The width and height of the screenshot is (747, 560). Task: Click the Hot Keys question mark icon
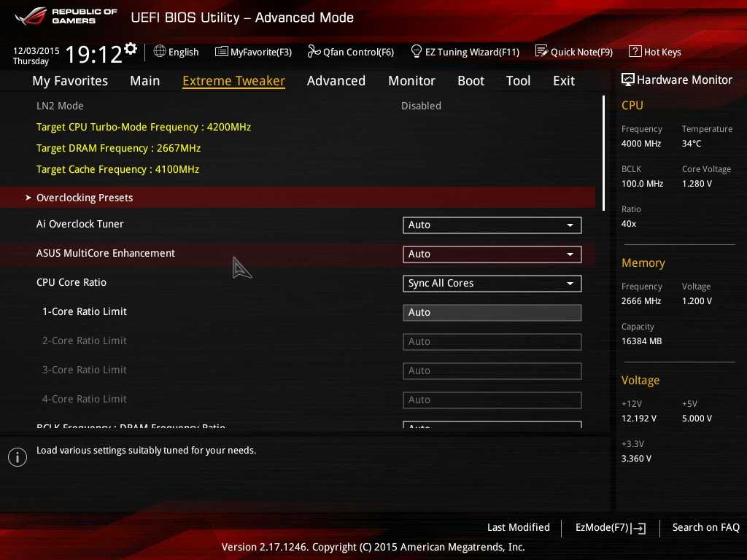(635, 52)
